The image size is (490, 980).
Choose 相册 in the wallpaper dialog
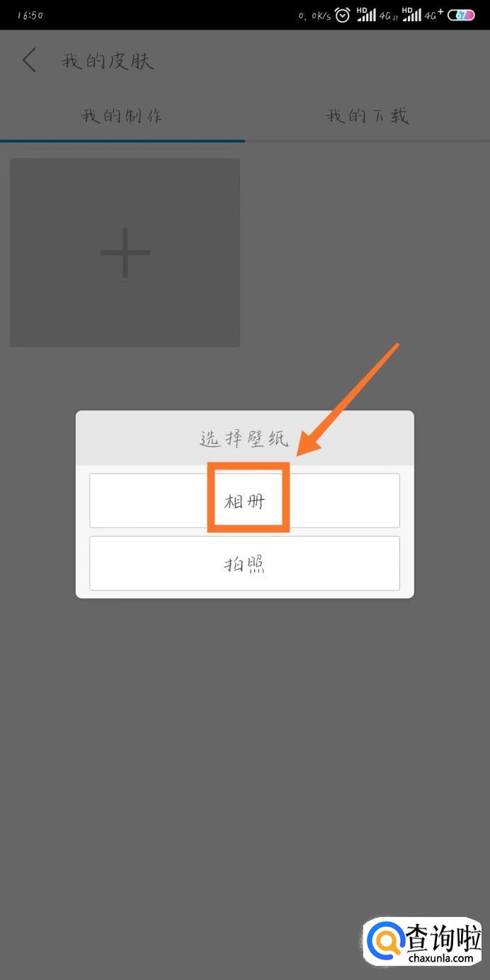click(x=244, y=501)
